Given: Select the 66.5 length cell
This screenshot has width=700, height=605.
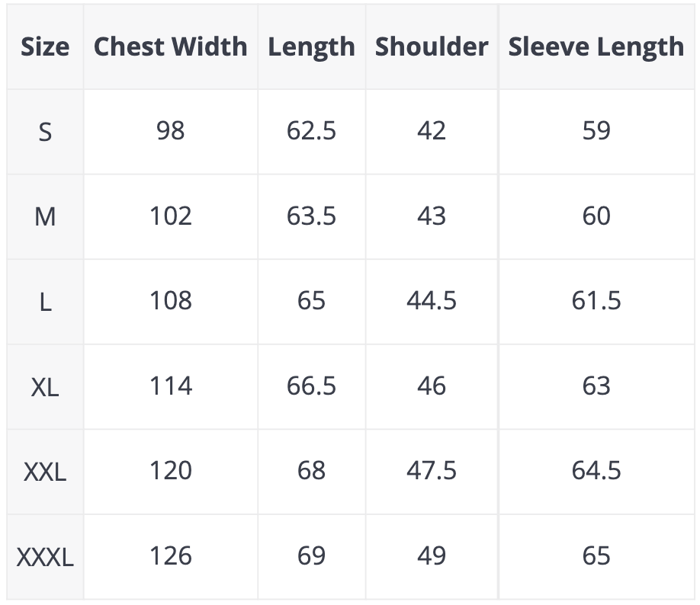Looking at the screenshot, I should 311,386.
